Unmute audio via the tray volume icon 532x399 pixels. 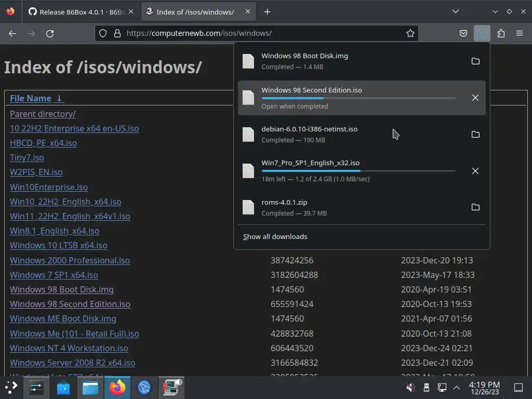411,388
